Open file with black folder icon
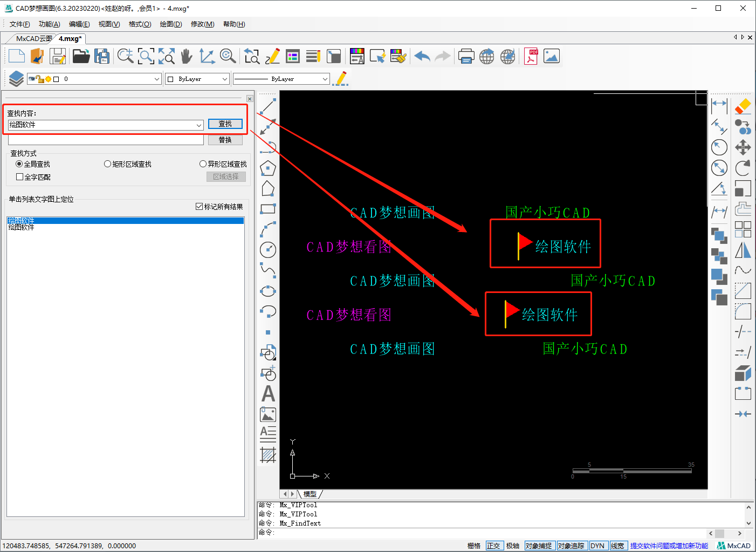Screen dimensions: 756x552 (x=81, y=56)
